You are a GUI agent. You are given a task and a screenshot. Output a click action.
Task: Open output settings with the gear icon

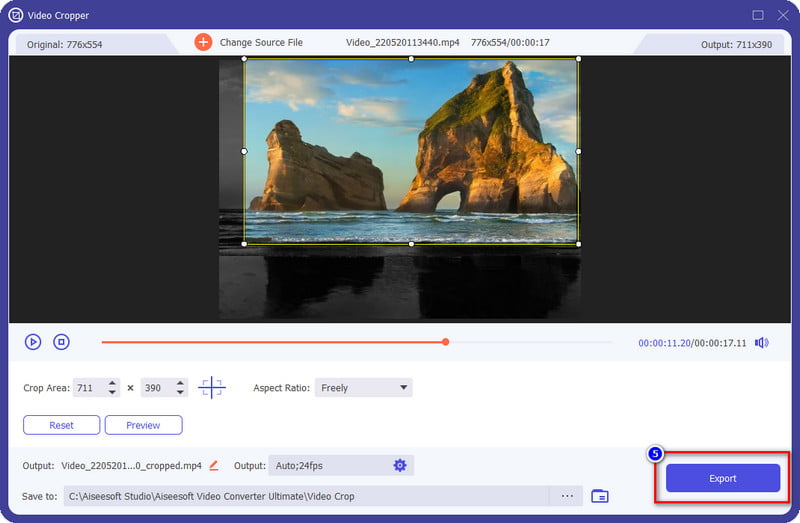point(400,466)
